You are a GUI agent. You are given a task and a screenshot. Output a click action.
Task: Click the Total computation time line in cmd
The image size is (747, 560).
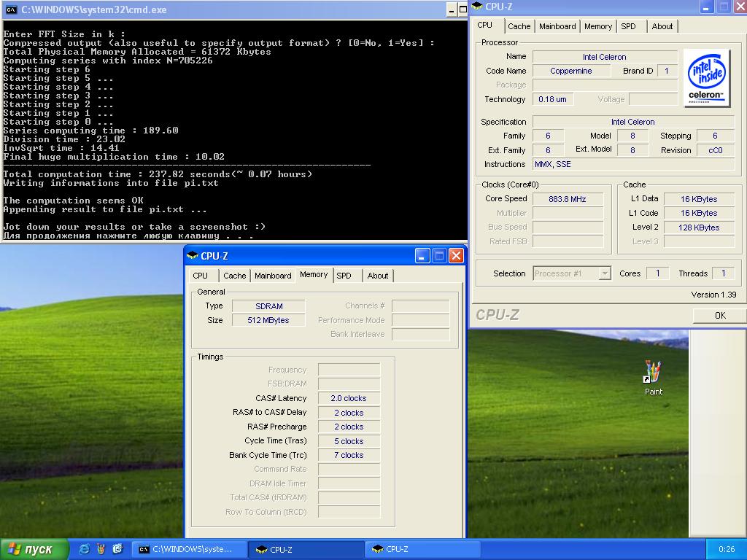point(158,174)
